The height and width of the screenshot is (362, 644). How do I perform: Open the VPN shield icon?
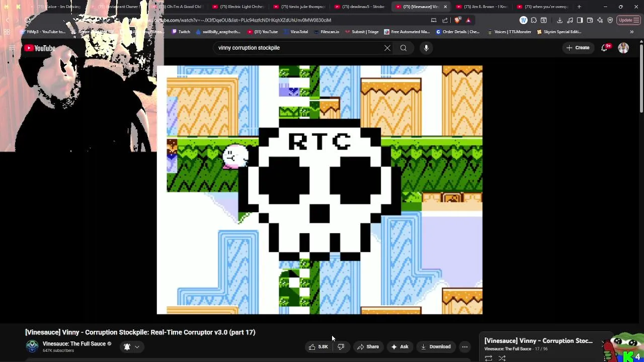pos(610,20)
